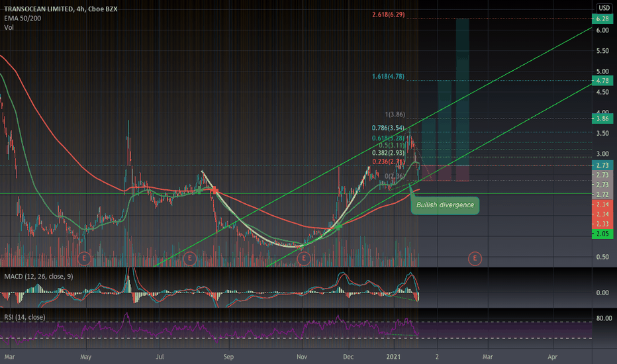Image resolution: width=617 pixels, height=364 pixels.
Task: Click the 5.50 price scale label
Action: point(602,51)
